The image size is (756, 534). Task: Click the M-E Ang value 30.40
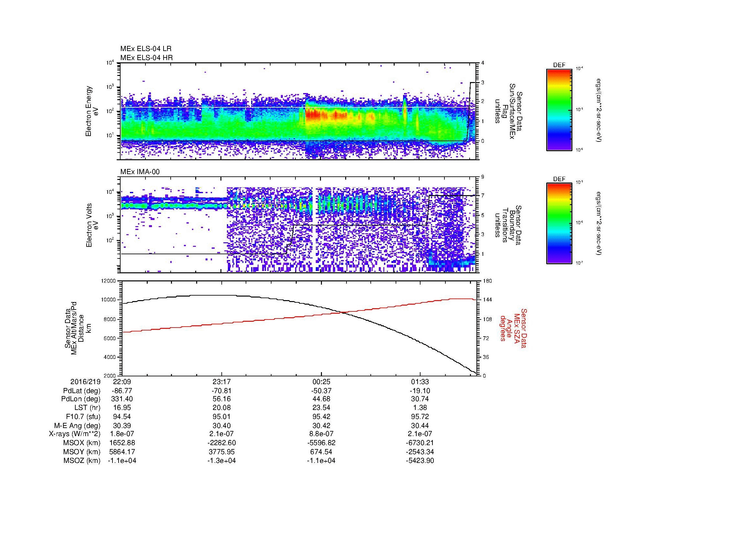222,425
